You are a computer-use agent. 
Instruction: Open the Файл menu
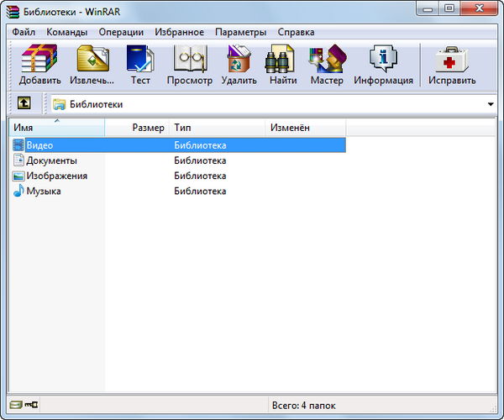24,32
